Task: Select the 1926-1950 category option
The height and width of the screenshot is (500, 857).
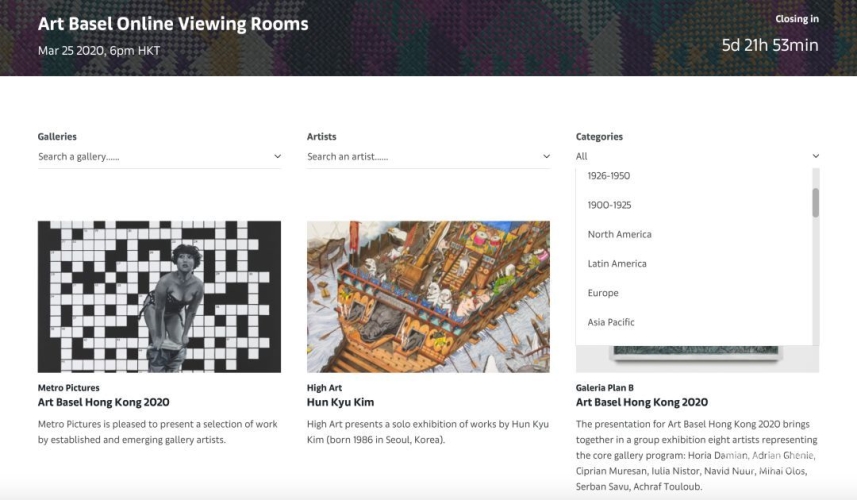Action: pos(609,176)
